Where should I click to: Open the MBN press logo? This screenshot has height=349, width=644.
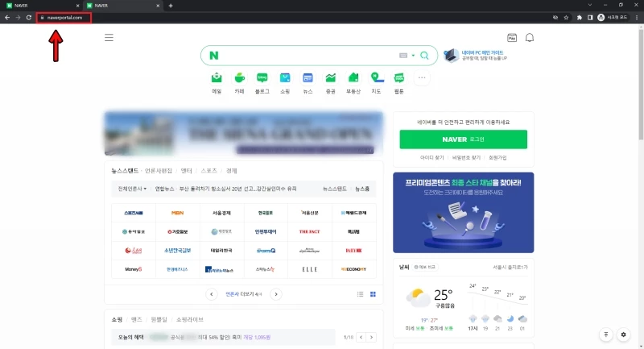[x=177, y=213]
